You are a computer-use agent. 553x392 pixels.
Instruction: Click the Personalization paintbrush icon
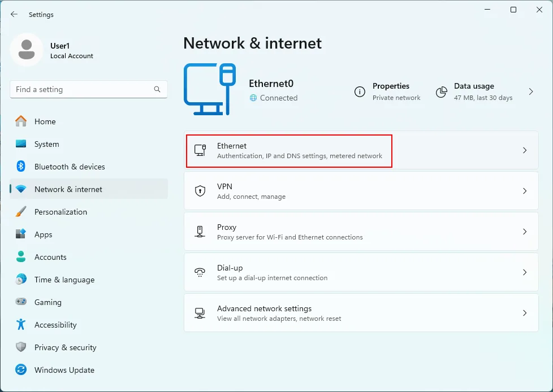21,212
